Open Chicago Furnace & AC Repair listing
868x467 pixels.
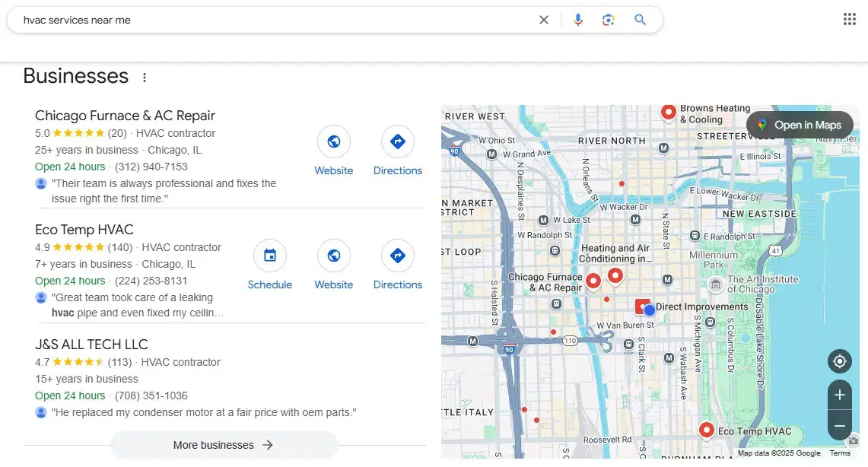[125, 116]
